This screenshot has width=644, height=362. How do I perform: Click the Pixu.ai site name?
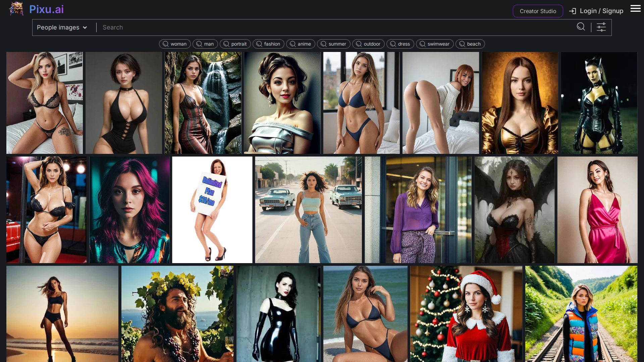46,9
